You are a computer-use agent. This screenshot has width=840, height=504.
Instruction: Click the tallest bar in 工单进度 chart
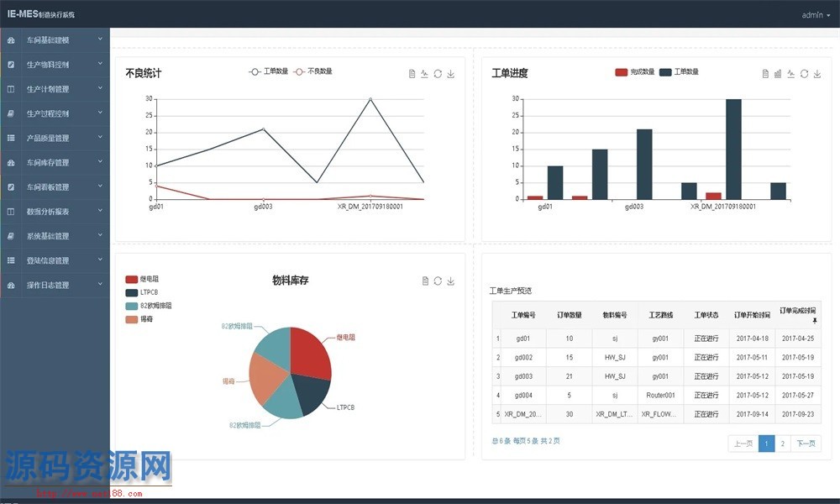pyautogui.click(x=733, y=149)
